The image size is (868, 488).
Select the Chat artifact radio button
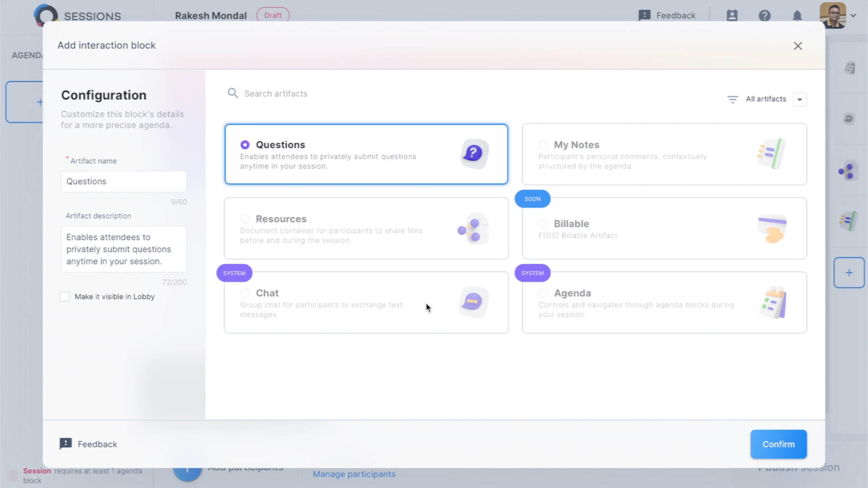(x=245, y=293)
